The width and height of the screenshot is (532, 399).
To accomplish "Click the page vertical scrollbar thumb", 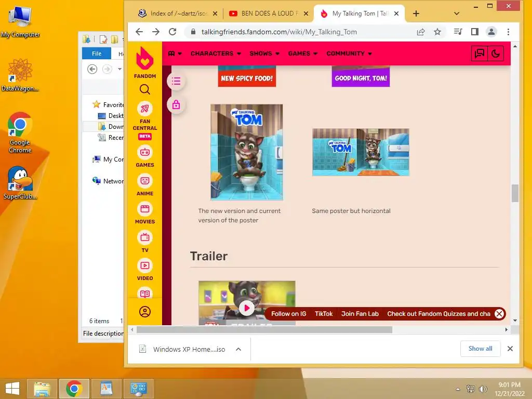I will click(x=515, y=193).
